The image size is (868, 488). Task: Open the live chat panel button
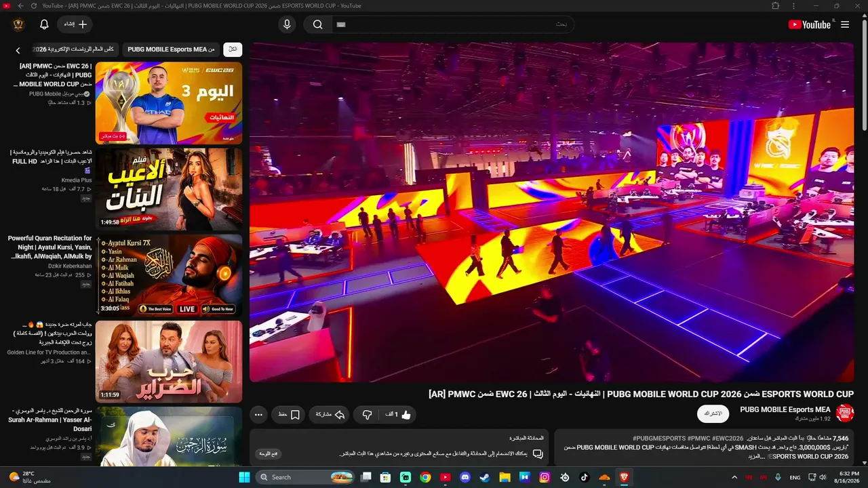point(269,453)
